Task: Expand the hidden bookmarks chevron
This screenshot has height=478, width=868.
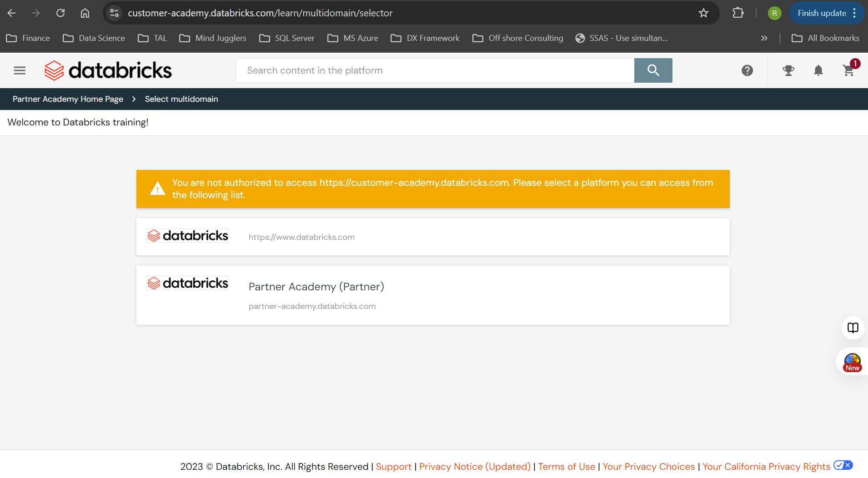Action: click(x=764, y=38)
